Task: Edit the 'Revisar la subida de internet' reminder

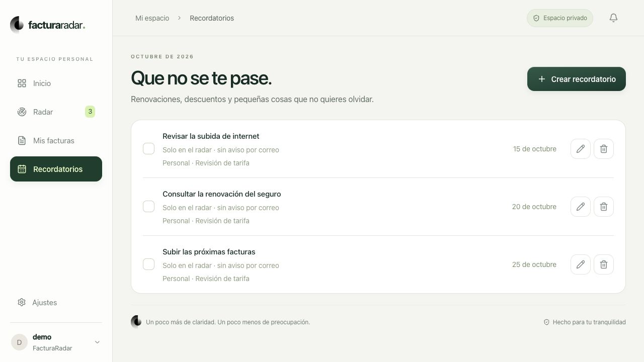Action: [x=581, y=149]
